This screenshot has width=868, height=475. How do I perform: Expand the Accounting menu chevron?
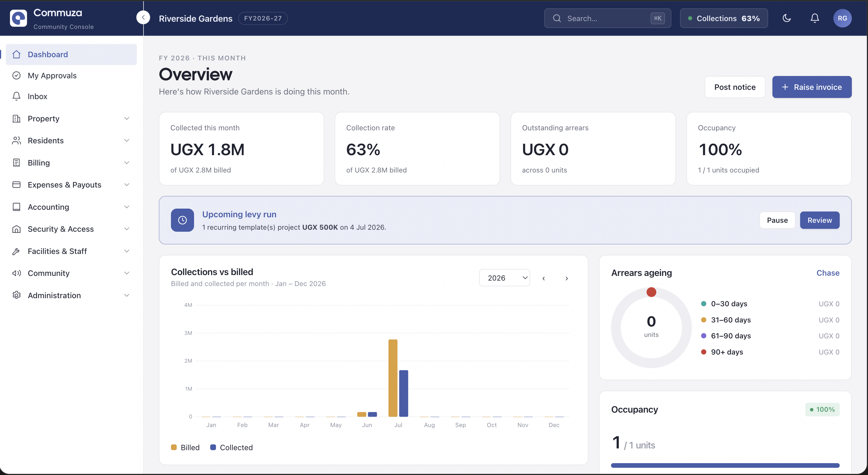pyautogui.click(x=127, y=207)
